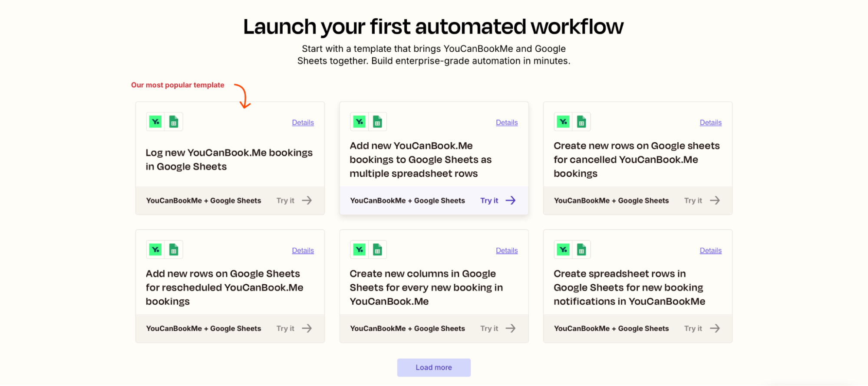The width and height of the screenshot is (868, 386).
Task: Click 'YouCanBookMe + Google Sheets' label on 'multiple spreadsheet rows' card
Action: 407,200
